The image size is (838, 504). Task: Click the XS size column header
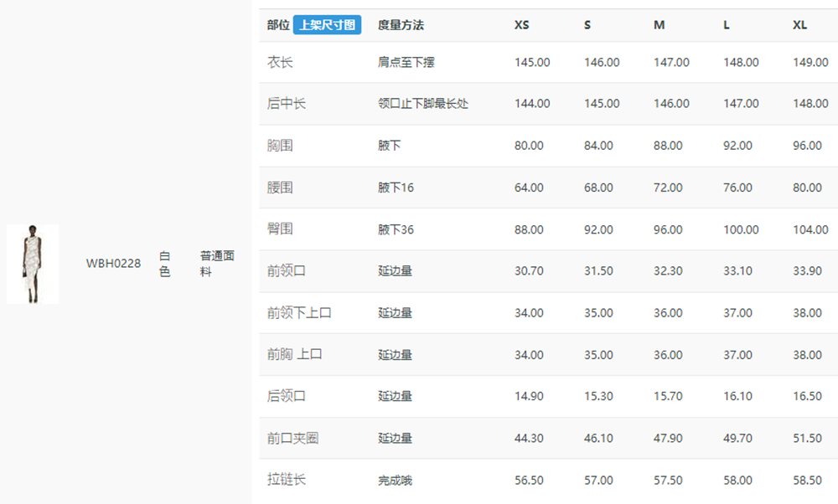tap(521, 25)
